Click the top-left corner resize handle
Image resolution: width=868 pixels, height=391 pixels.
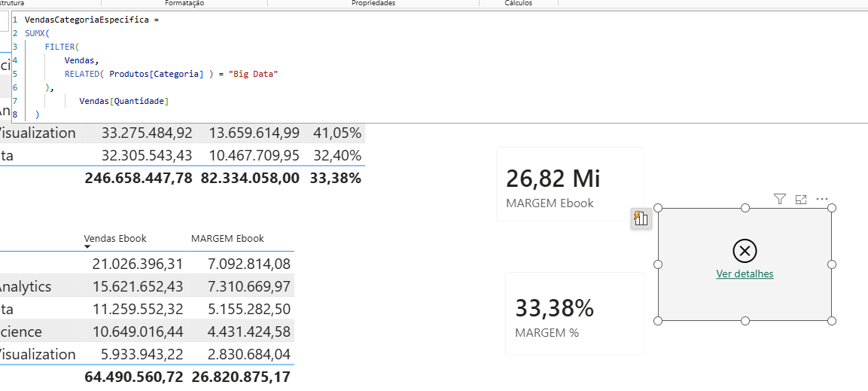(x=658, y=208)
